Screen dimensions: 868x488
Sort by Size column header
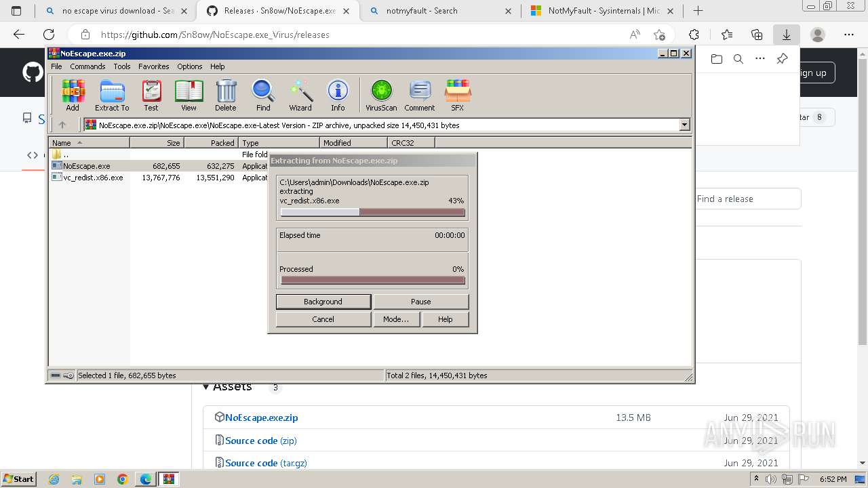157,143
